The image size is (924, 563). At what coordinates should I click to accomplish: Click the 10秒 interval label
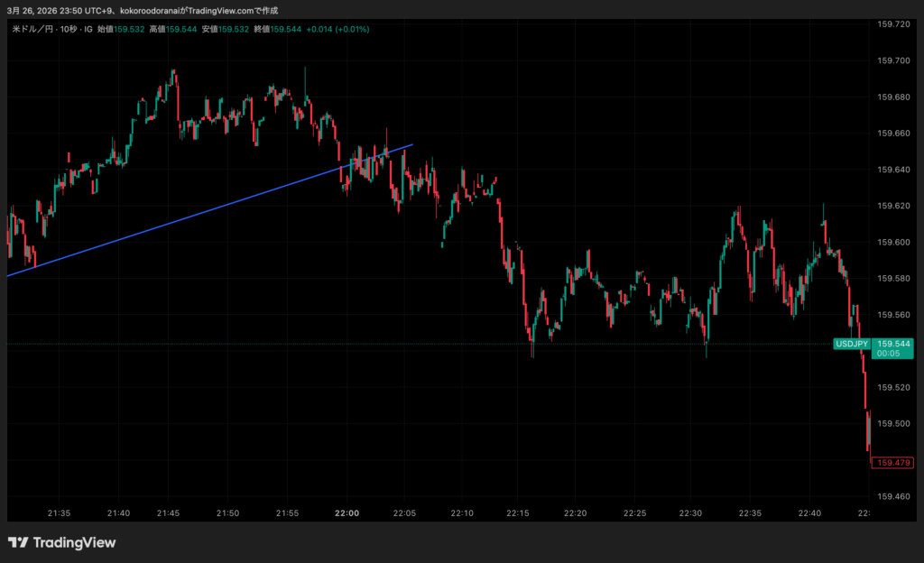(66, 29)
